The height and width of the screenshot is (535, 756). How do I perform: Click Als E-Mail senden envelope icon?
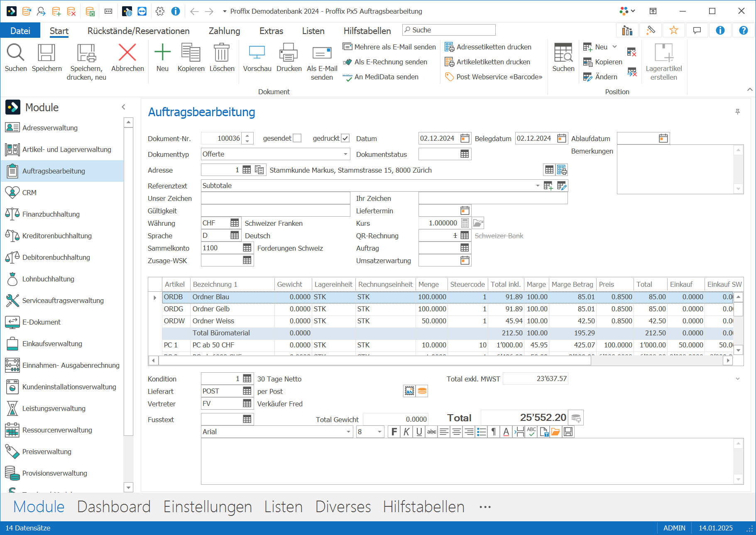coord(322,53)
